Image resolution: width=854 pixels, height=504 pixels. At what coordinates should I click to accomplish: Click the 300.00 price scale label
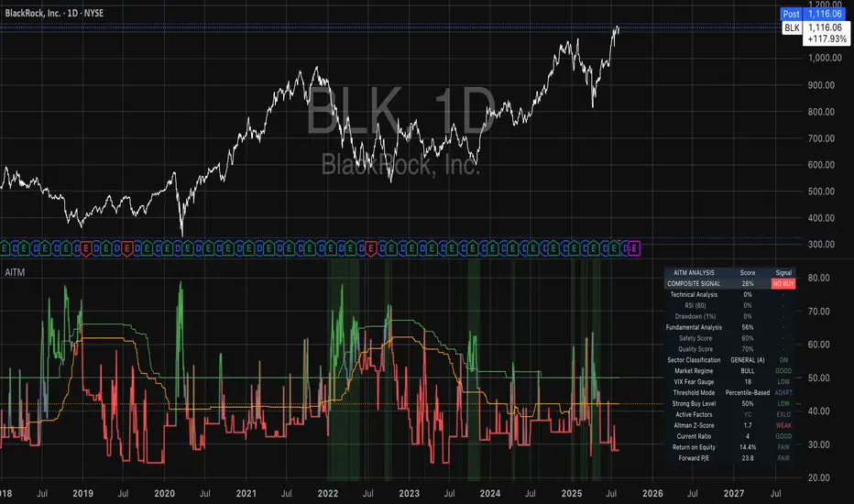click(x=821, y=244)
